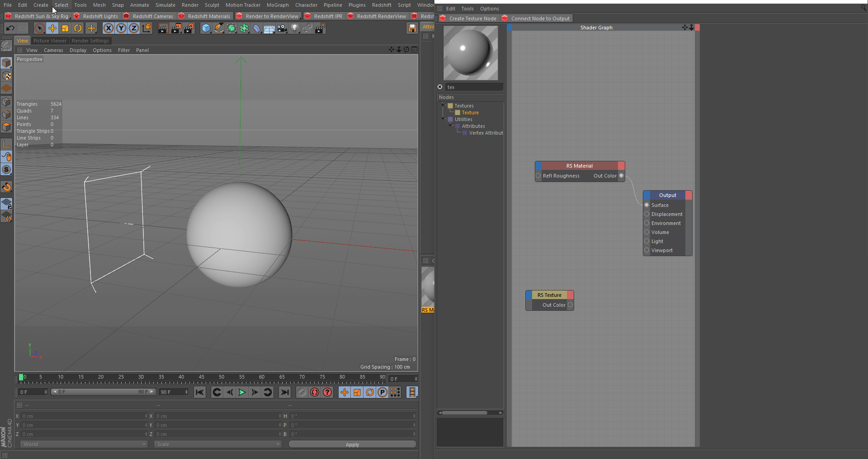868x459 pixels.
Task: Open the MoGraph menu
Action: [277, 5]
